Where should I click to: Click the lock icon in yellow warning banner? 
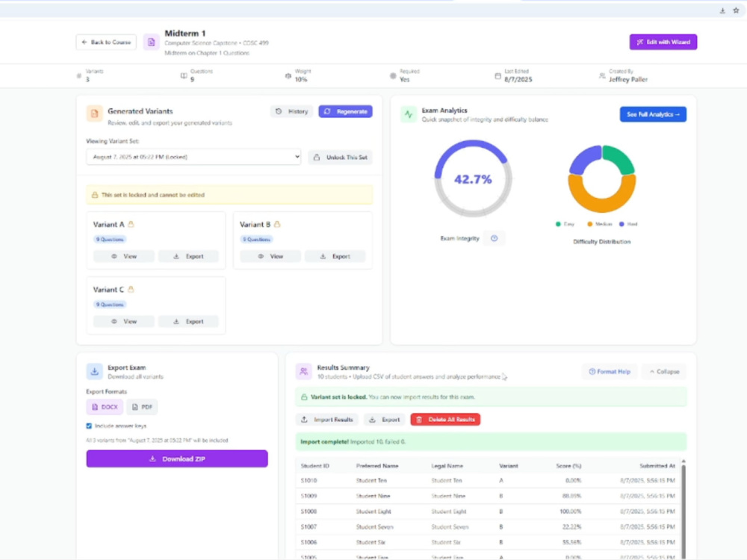point(95,195)
